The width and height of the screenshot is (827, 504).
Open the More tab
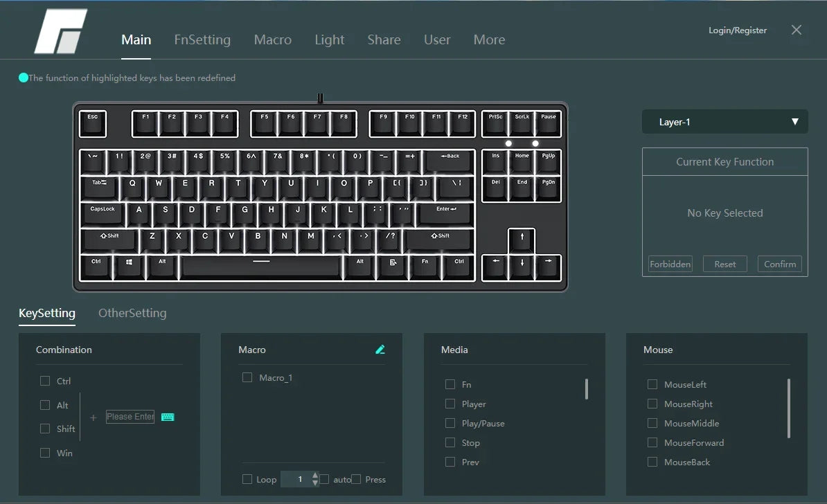tap(490, 39)
